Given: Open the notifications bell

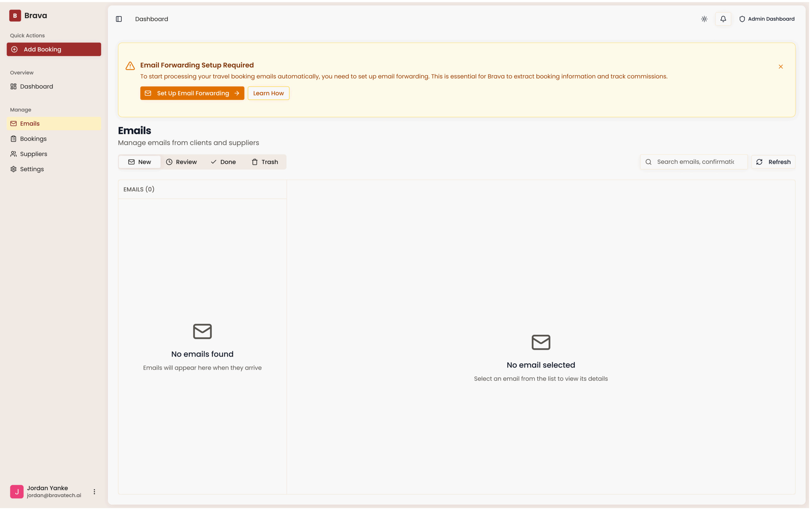Looking at the screenshot, I should [x=723, y=19].
